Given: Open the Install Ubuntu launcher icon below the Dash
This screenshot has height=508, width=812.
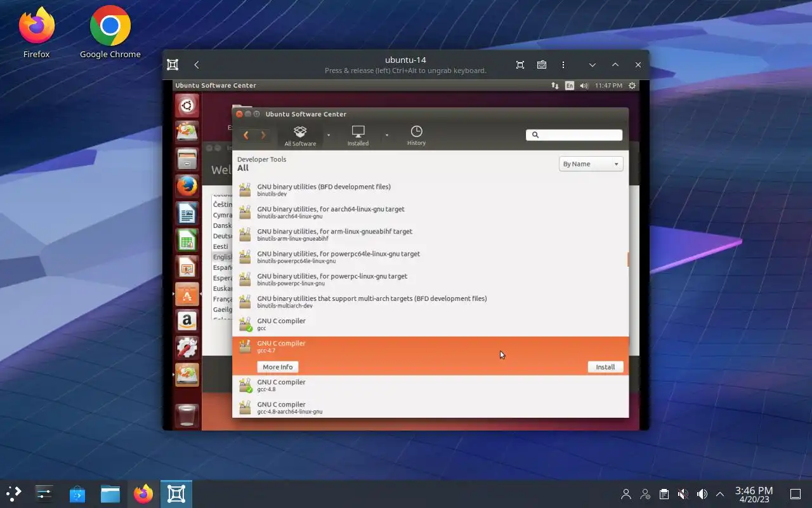Looking at the screenshot, I should (187, 131).
